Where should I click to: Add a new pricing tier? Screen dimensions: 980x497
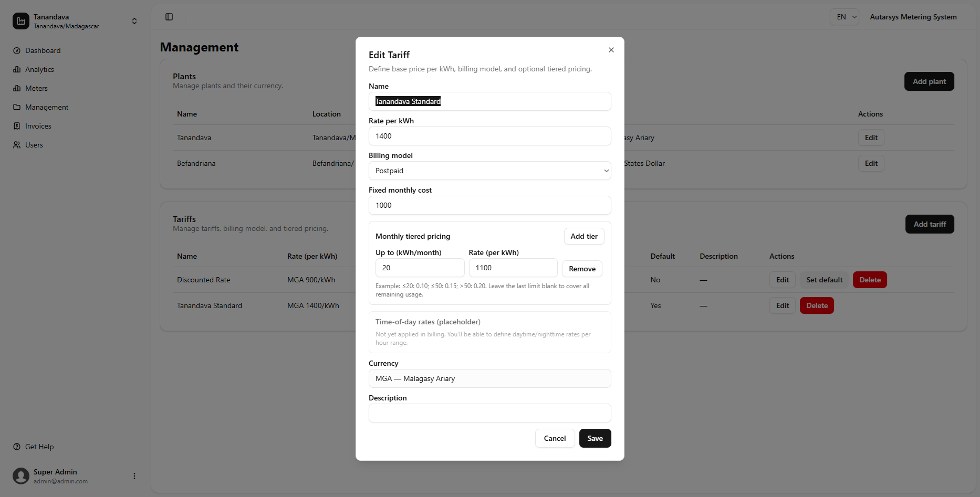pos(583,236)
